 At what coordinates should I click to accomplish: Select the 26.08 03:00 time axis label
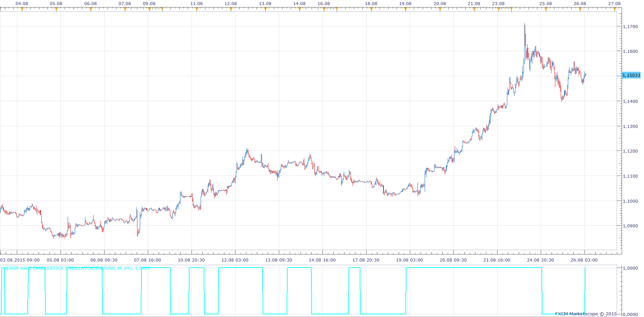584,260
